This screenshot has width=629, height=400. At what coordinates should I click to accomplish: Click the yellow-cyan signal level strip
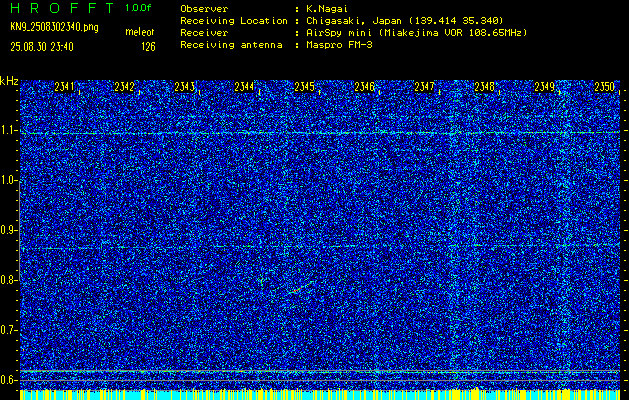320,394
